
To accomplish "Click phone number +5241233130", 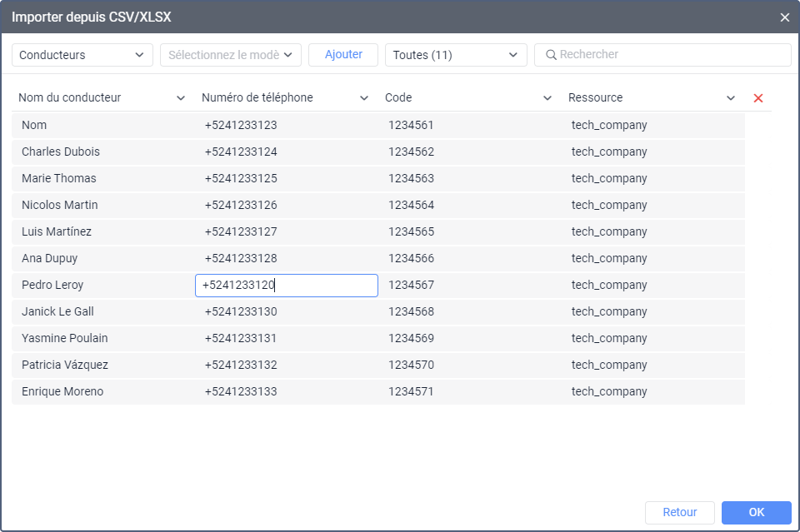I will click(x=241, y=311).
